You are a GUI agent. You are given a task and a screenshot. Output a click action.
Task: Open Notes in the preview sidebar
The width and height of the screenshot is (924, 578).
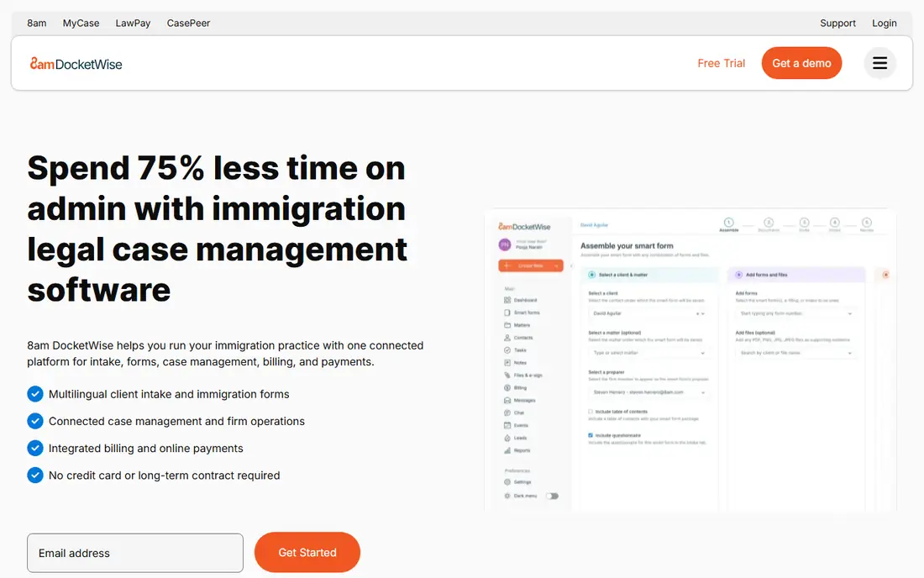[x=515, y=362]
